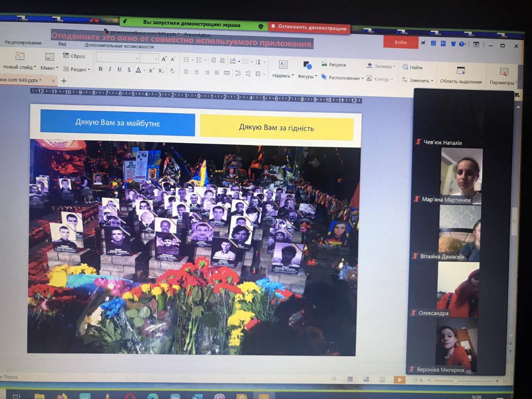Click the Layout (Макет) icon
Screen dimensions: 532x399
click(49, 57)
